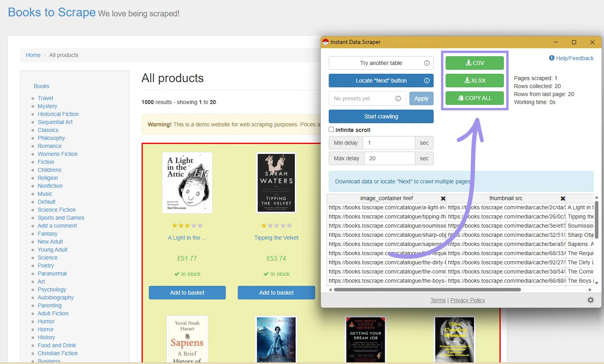
Task: Maximize the Instant Data Scraper window
Action: 574,42
